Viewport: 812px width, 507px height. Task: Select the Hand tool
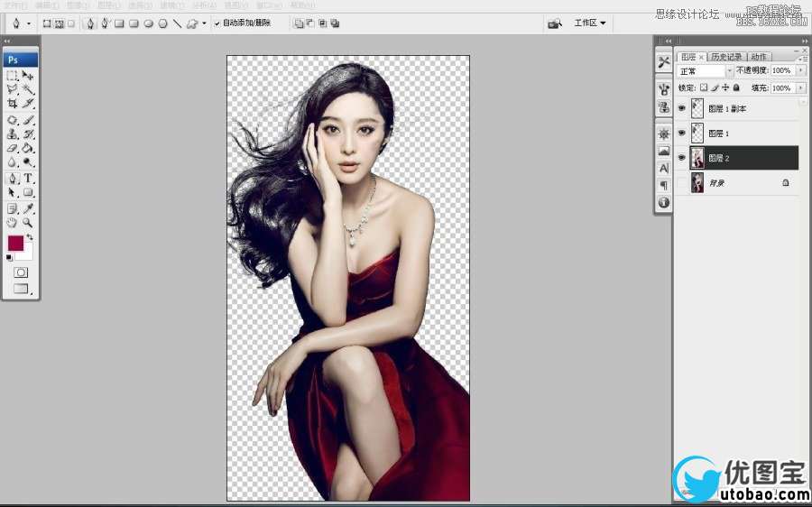coord(12,223)
